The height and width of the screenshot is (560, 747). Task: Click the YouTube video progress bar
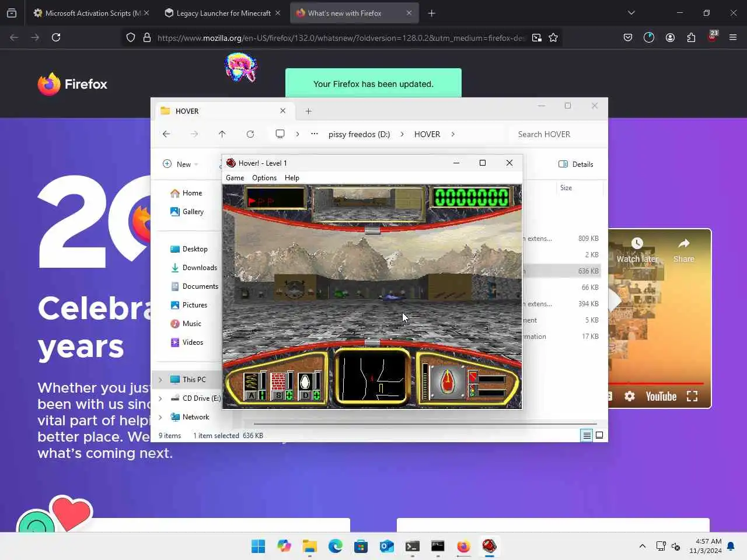click(657, 383)
